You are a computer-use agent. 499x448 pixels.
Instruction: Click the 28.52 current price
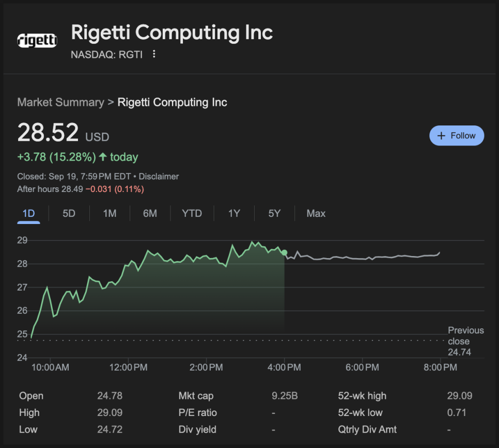pyautogui.click(x=48, y=132)
